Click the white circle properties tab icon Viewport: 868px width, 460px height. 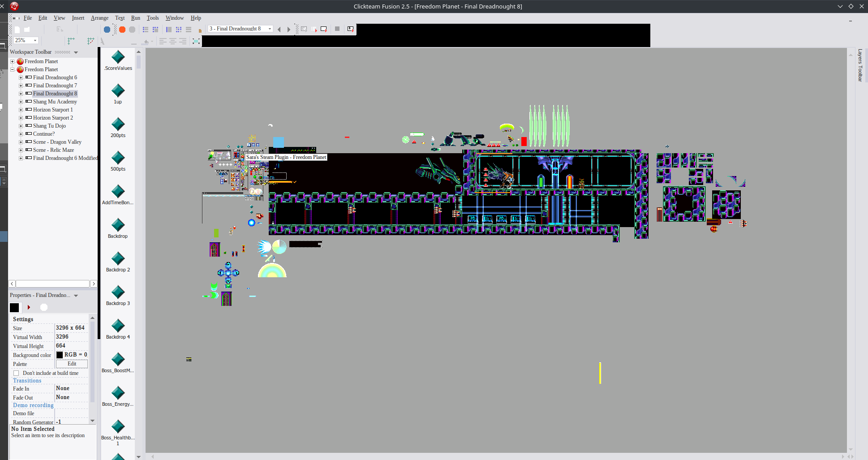(44, 307)
